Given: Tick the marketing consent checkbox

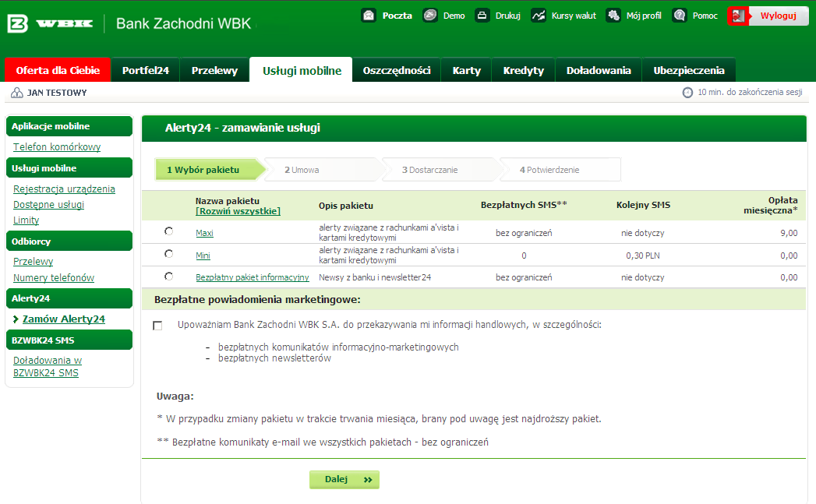Looking at the screenshot, I should [157, 326].
